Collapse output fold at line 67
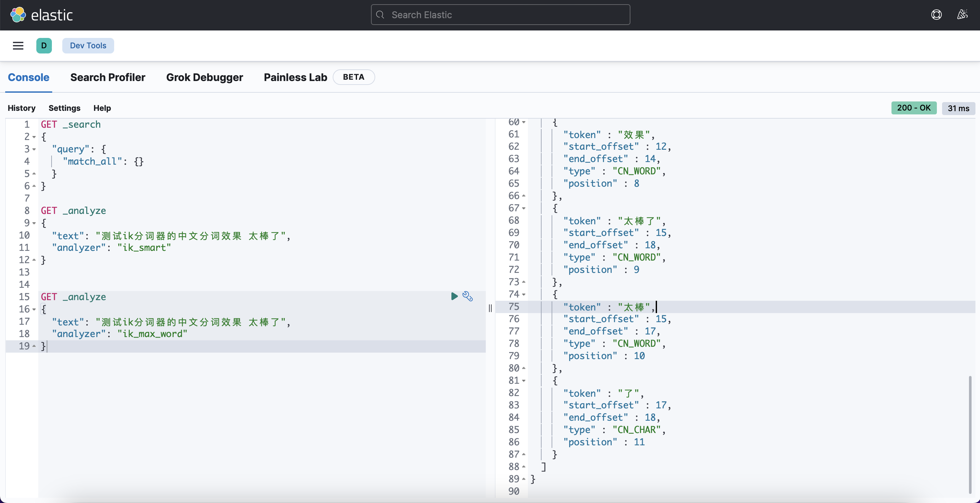The width and height of the screenshot is (980, 503). (524, 208)
